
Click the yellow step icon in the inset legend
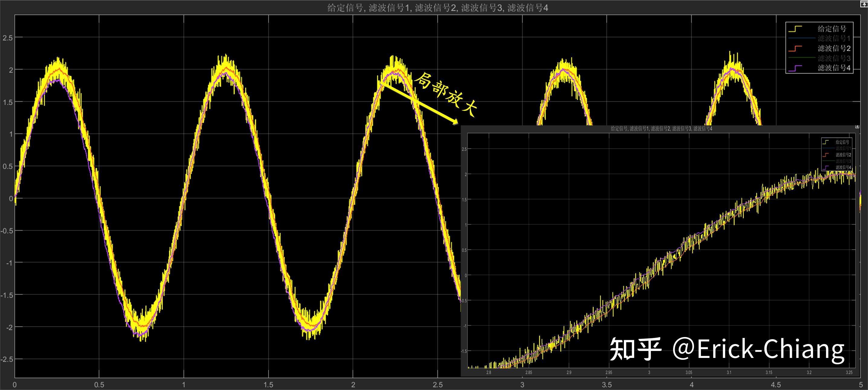(825, 142)
